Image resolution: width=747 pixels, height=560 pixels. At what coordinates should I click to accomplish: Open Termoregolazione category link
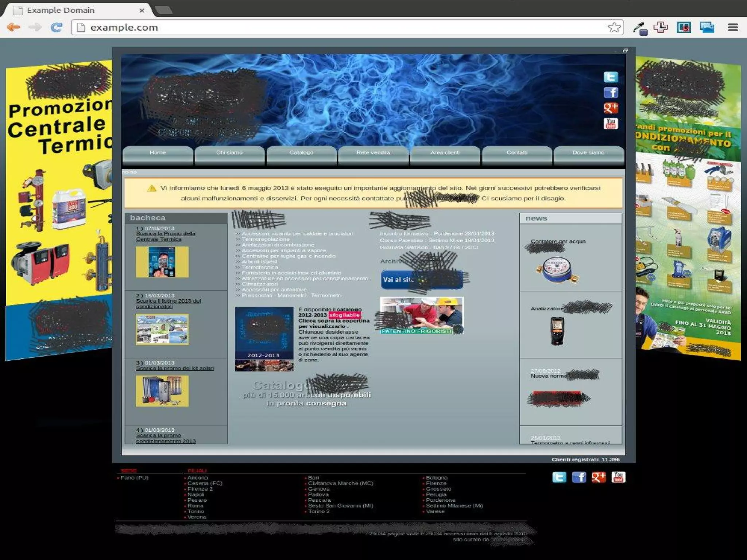tap(265, 239)
